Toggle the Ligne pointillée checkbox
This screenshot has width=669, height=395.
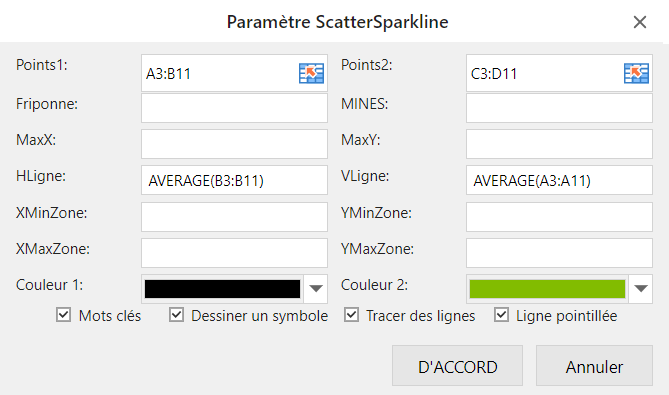point(501,315)
